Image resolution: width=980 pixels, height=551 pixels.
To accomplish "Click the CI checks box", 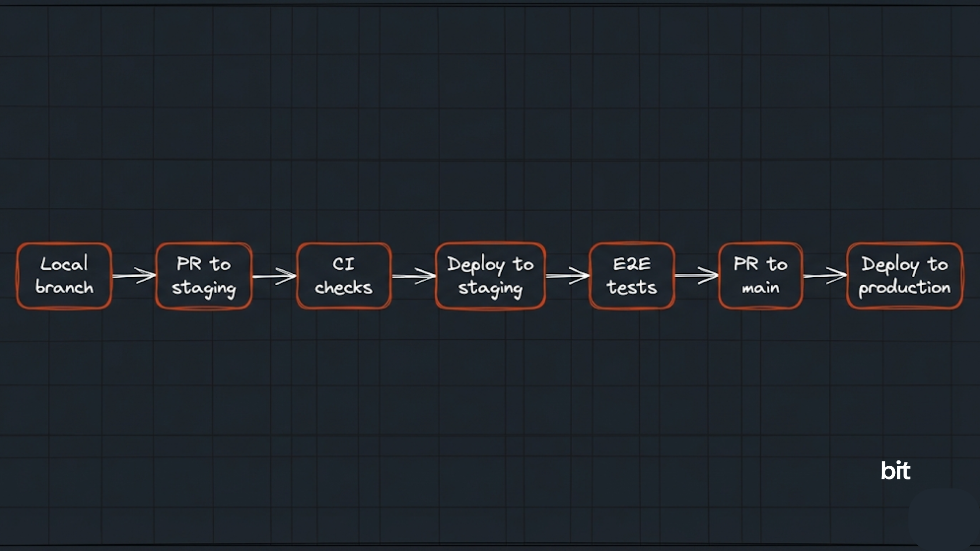I will click(344, 275).
